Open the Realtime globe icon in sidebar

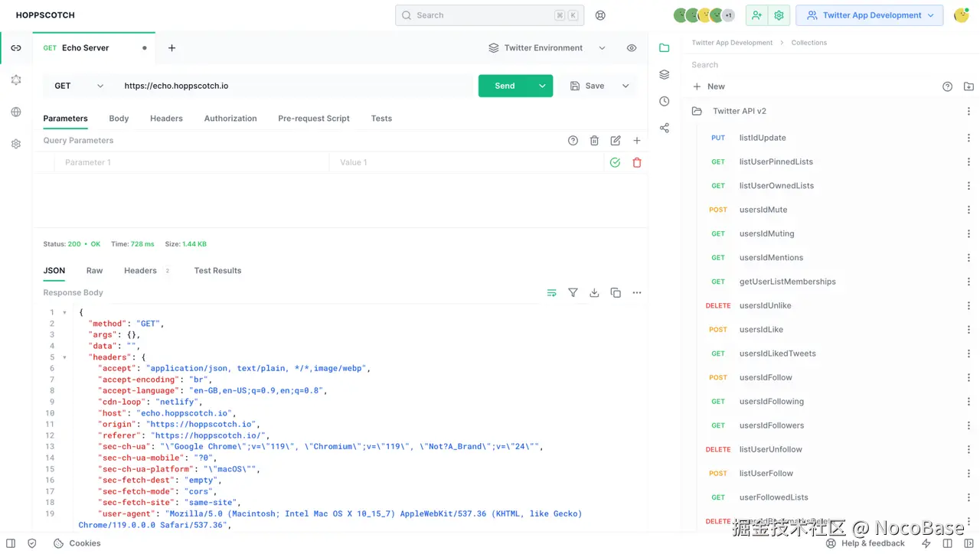(16, 112)
